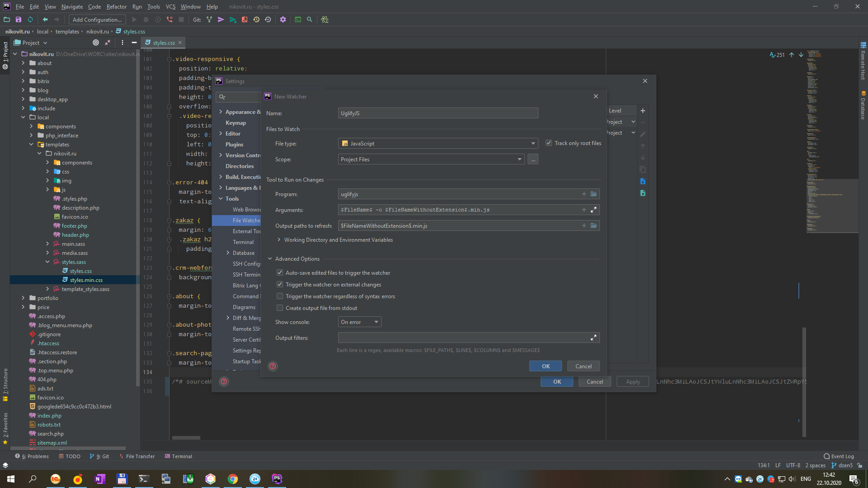Open the File Transfer tool window tab
This screenshot has width=868, height=488.
137,456
